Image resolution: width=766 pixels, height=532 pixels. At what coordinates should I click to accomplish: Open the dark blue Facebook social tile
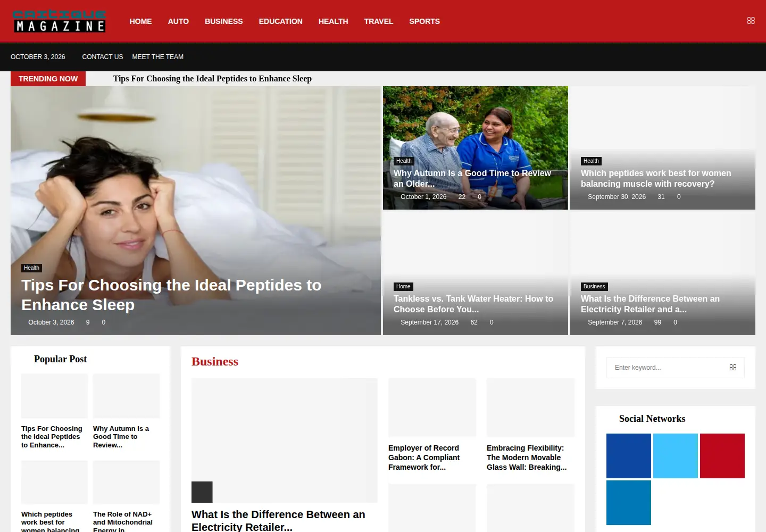pos(629,456)
